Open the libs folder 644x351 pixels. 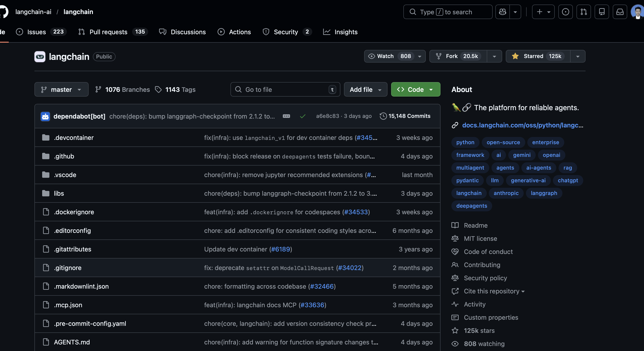click(x=59, y=193)
